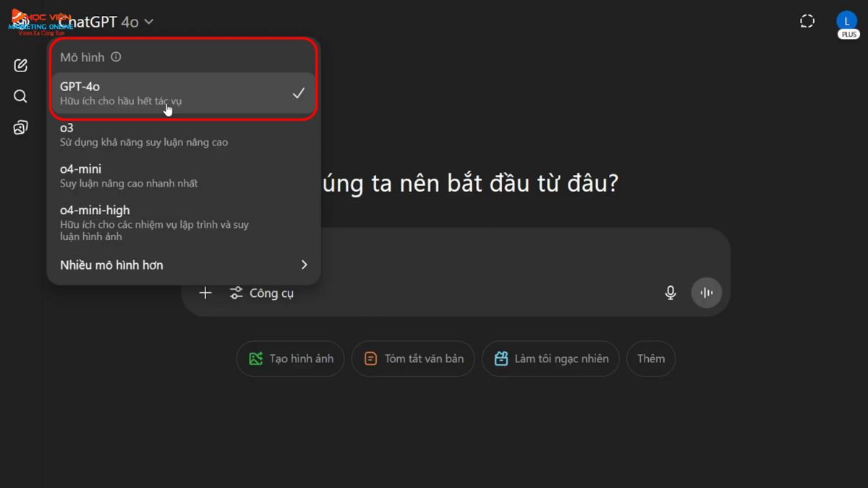Click the microphone dictation icon
Image resolution: width=868 pixels, height=488 pixels.
click(671, 293)
